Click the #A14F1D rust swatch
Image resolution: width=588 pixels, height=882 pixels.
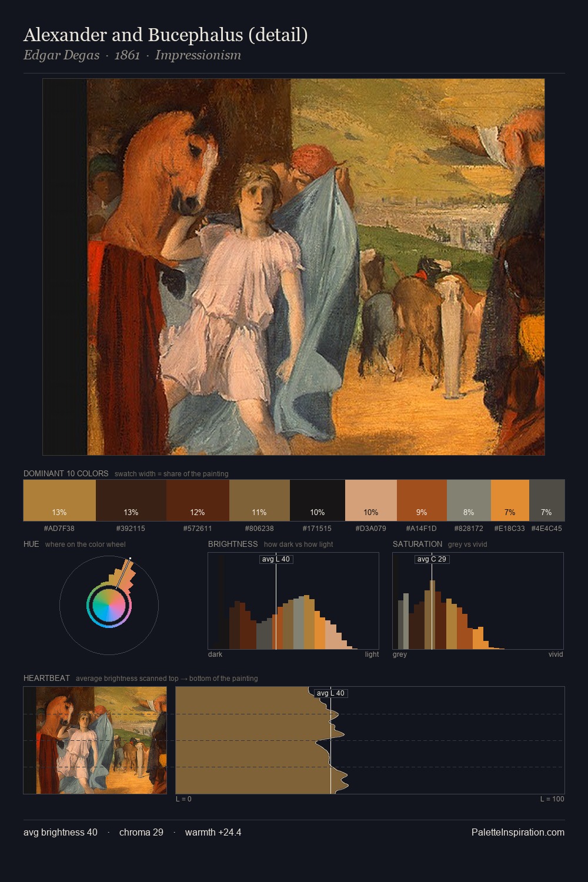click(422, 500)
